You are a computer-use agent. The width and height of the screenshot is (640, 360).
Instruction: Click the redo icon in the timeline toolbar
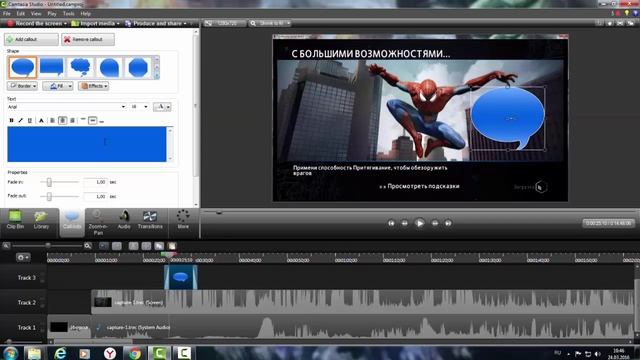click(117, 246)
